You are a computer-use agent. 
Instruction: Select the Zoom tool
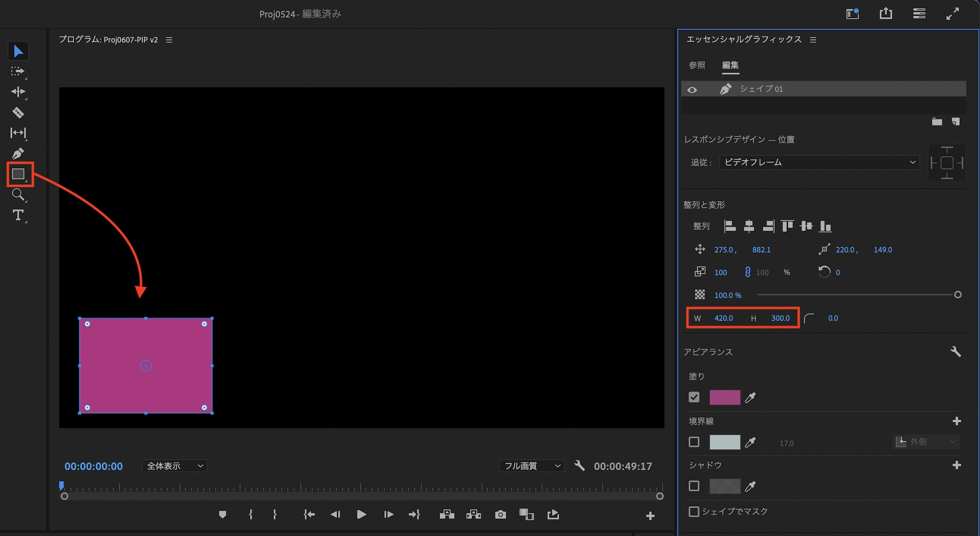(x=18, y=195)
